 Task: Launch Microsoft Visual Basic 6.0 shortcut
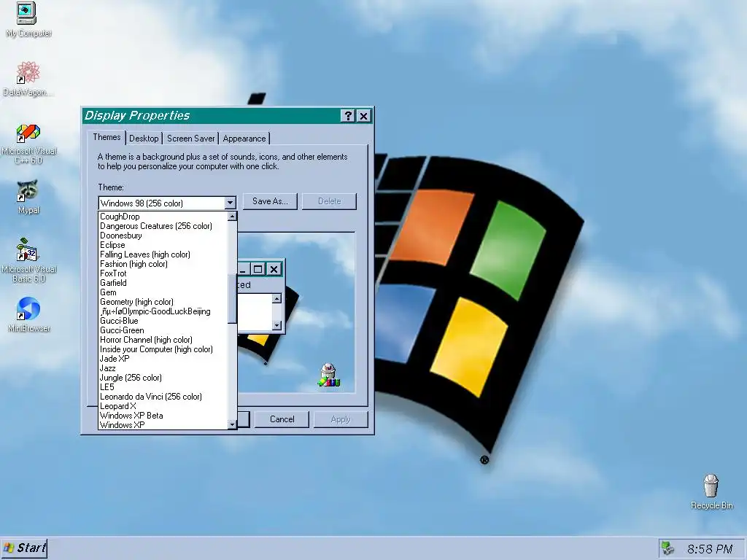pos(28,260)
